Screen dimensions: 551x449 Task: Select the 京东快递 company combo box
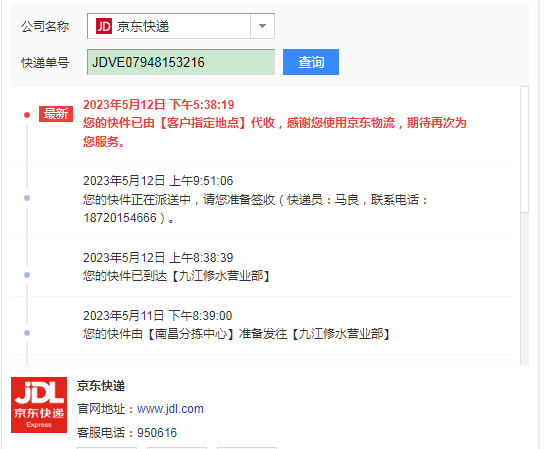pos(181,26)
